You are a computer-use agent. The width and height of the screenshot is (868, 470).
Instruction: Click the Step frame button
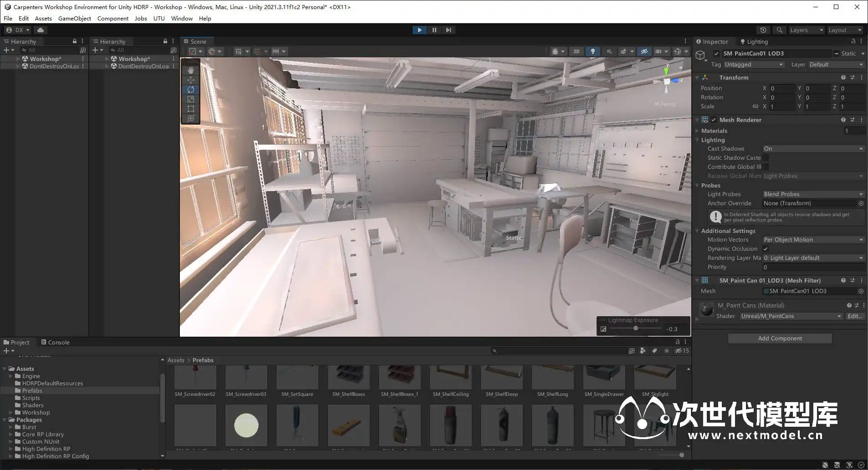pos(449,30)
